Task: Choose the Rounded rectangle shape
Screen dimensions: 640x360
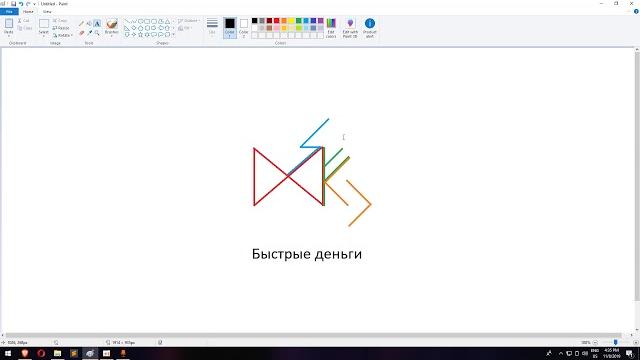Action: [154, 21]
